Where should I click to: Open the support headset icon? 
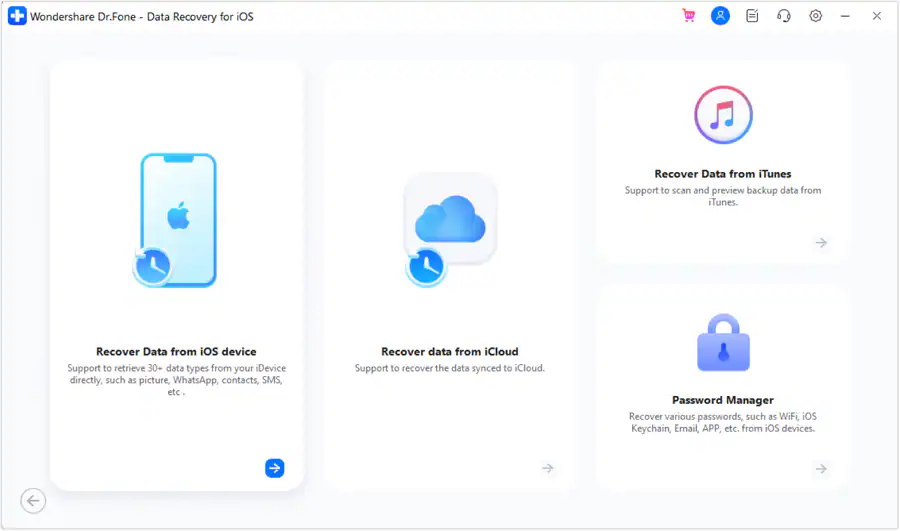(783, 16)
